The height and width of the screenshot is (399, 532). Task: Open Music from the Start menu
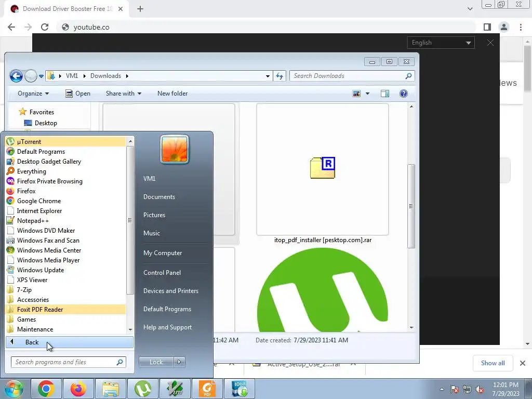tap(151, 233)
